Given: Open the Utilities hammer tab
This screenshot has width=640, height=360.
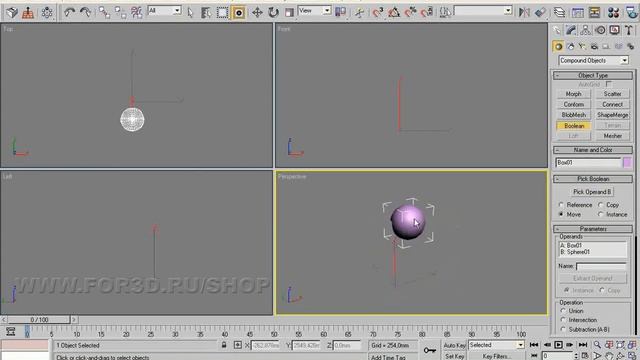Looking at the screenshot, I should (x=629, y=30).
